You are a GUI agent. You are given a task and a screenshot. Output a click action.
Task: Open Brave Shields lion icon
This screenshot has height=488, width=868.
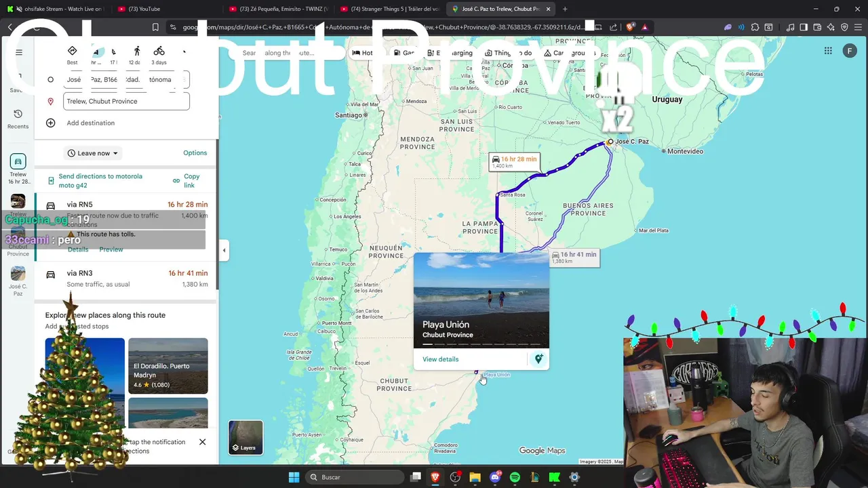point(631,27)
